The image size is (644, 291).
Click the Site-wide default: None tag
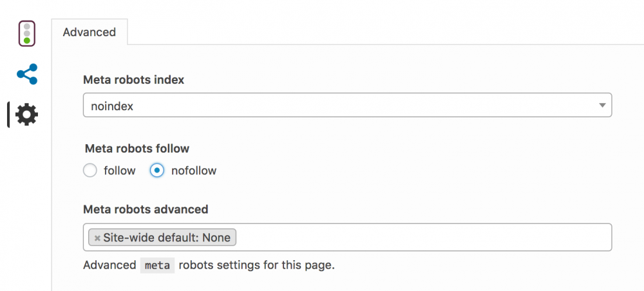[x=162, y=237]
